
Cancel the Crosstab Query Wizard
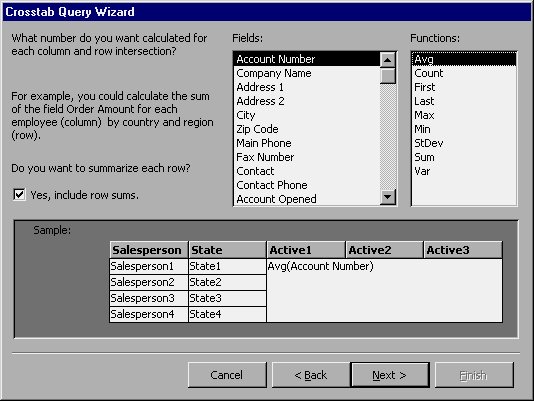coord(227,375)
